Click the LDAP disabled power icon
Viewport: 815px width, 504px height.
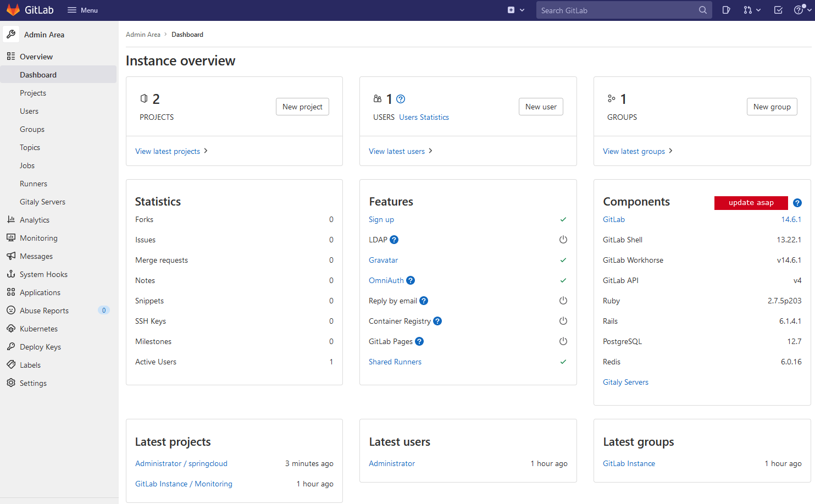pos(563,240)
